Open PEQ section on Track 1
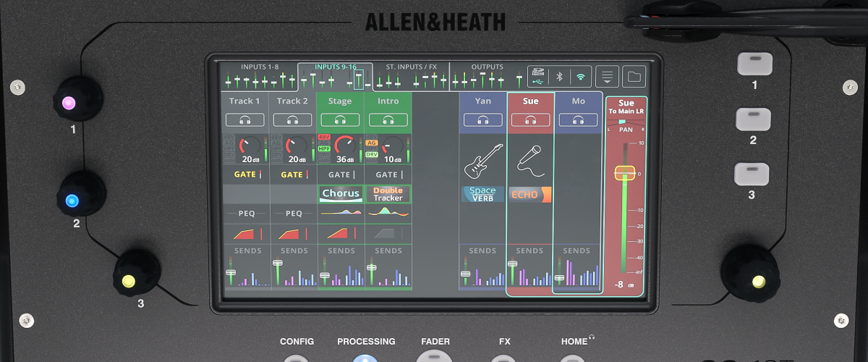868x362 pixels. coord(246,214)
